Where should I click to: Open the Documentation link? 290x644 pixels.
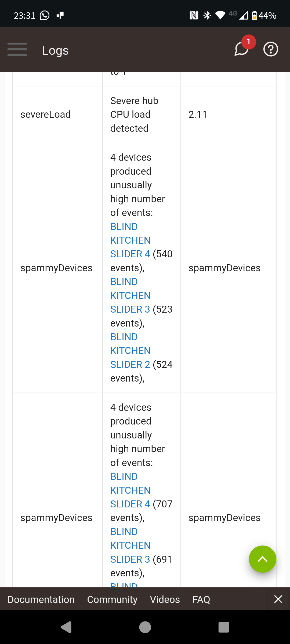pos(41,599)
